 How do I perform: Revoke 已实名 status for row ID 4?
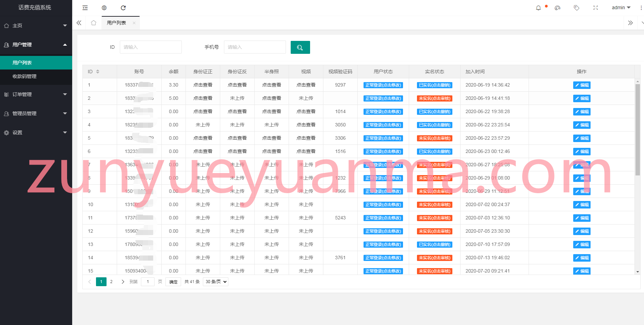(435, 125)
